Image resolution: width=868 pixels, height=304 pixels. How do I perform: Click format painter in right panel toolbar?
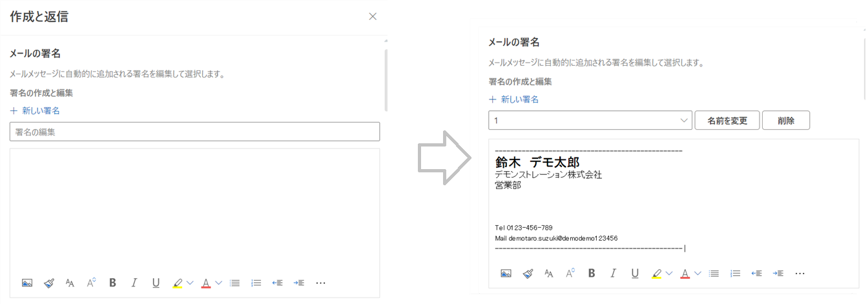pos(528,273)
